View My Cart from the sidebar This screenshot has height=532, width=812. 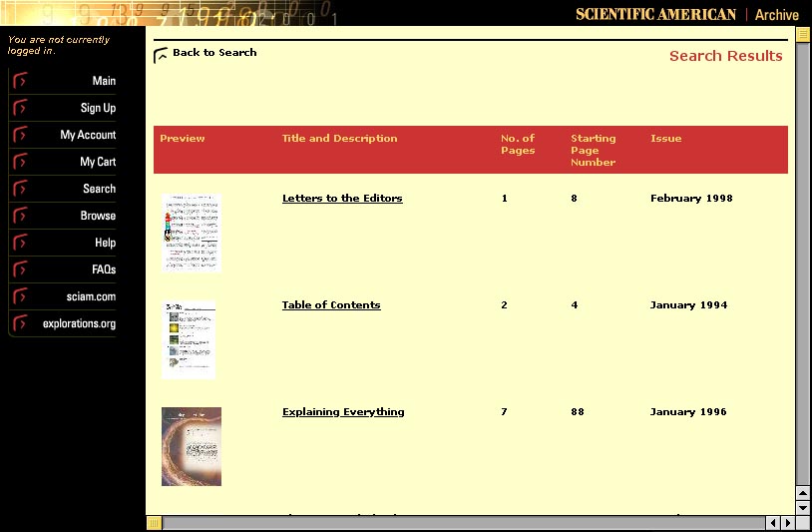(98, 162)
